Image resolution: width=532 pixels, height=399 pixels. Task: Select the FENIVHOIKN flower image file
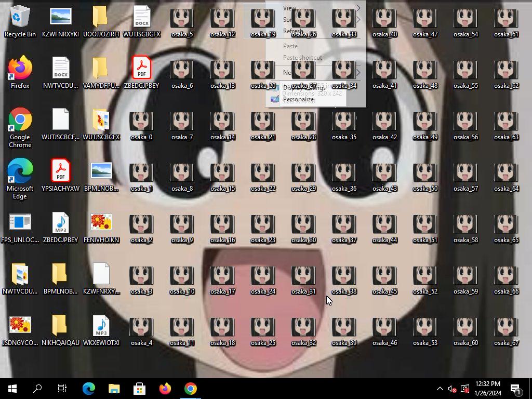[101, 228]
